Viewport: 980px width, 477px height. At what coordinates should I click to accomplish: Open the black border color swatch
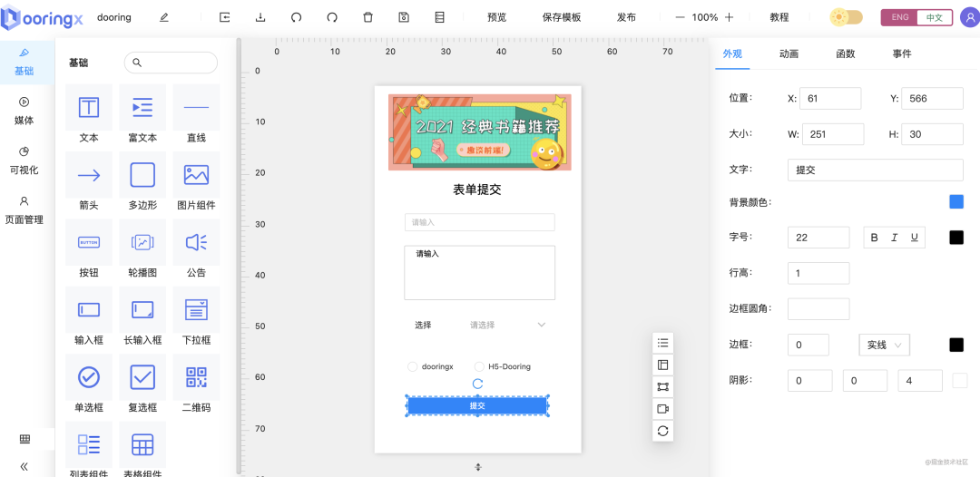[956, 345]
